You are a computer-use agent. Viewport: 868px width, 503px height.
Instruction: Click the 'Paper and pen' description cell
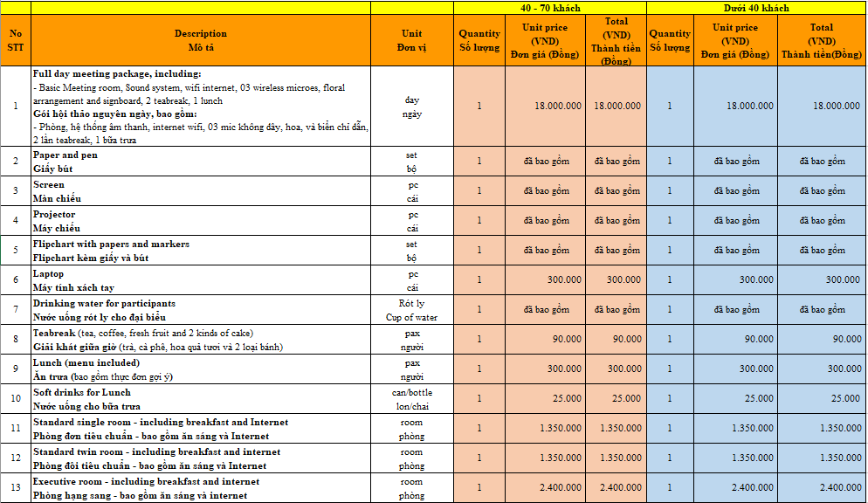pos(201,162)
